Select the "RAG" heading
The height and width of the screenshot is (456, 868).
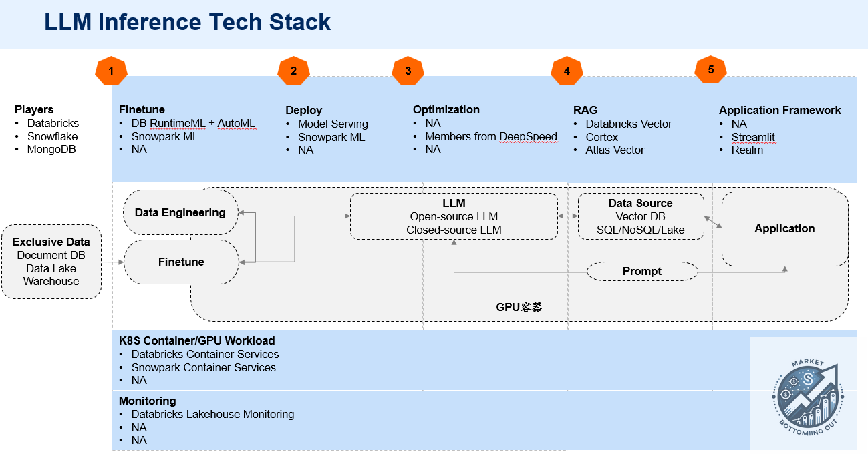585,111
